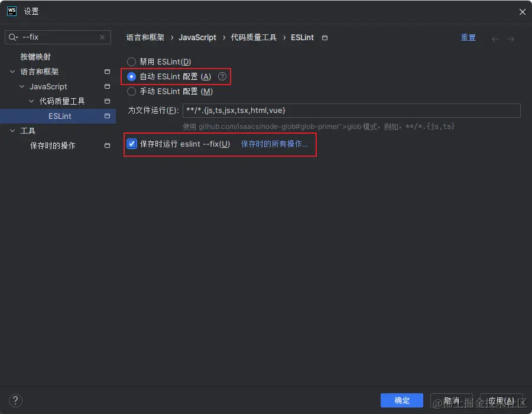Collapse the 工具 tree node

(12, 131)
